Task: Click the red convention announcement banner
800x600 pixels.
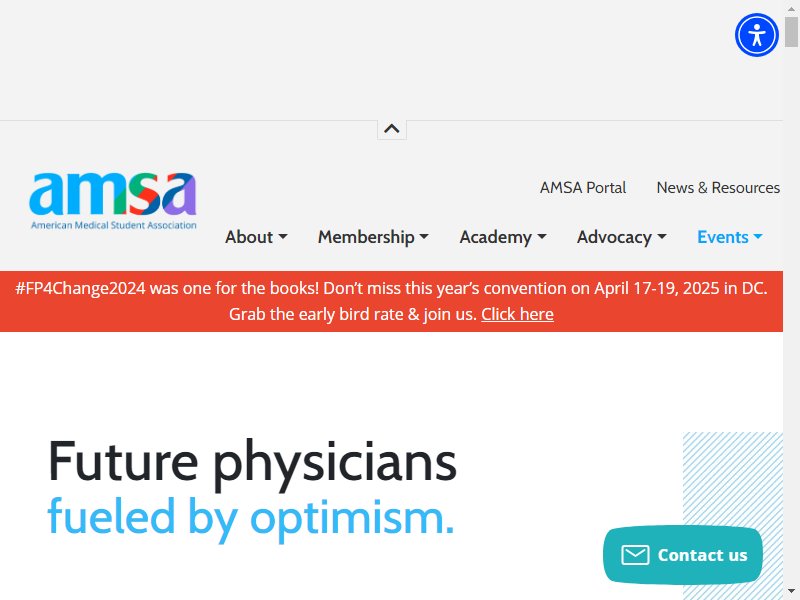Action: [391, 302]
